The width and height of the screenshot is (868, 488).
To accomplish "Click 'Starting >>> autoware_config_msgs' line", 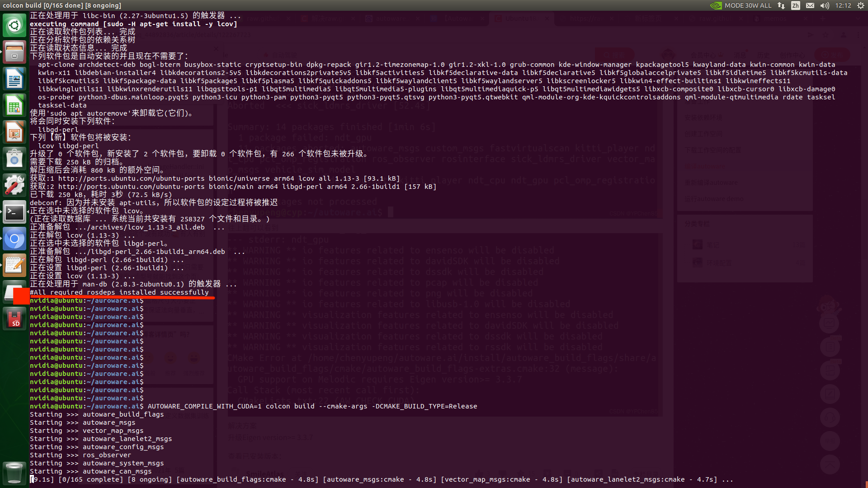I will pyautogui.click(x=97, y=447).
